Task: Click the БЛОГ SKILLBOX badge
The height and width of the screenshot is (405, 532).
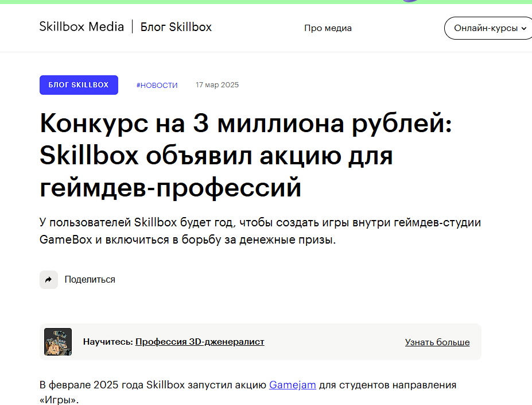Action: pos(79,84)
